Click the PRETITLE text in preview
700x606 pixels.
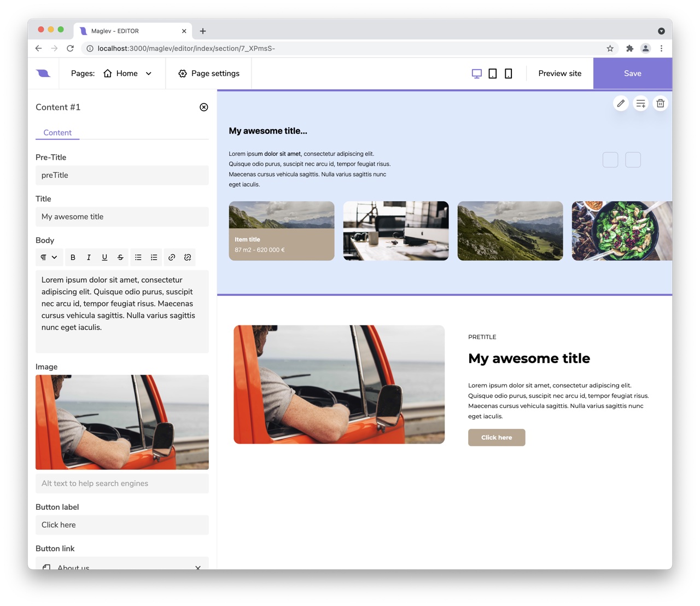(482, 337)
